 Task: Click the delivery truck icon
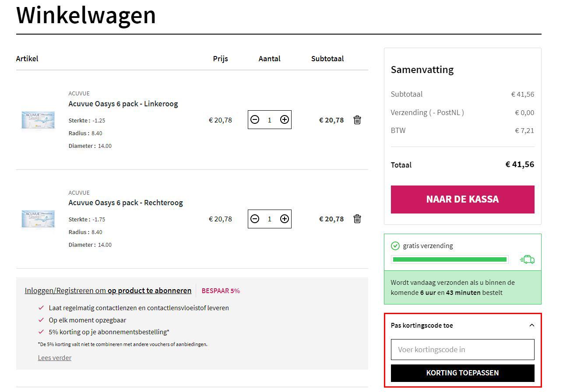pyautogui.click(x=527, y=259)
